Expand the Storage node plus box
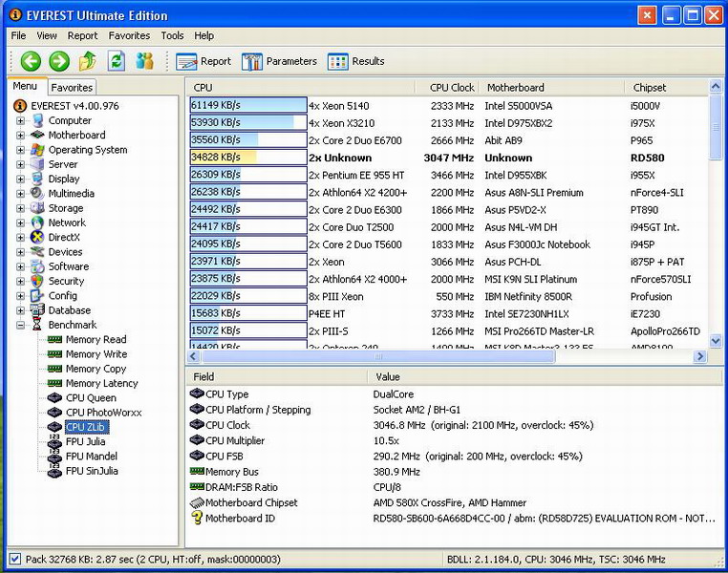This screenshot has width=728, height=573. point(20,208)
